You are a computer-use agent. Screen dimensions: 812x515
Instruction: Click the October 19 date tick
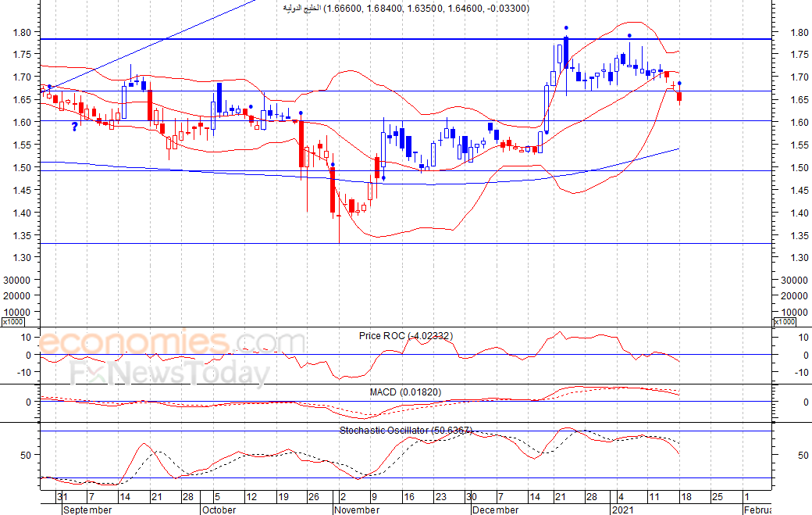pos(283,497)
